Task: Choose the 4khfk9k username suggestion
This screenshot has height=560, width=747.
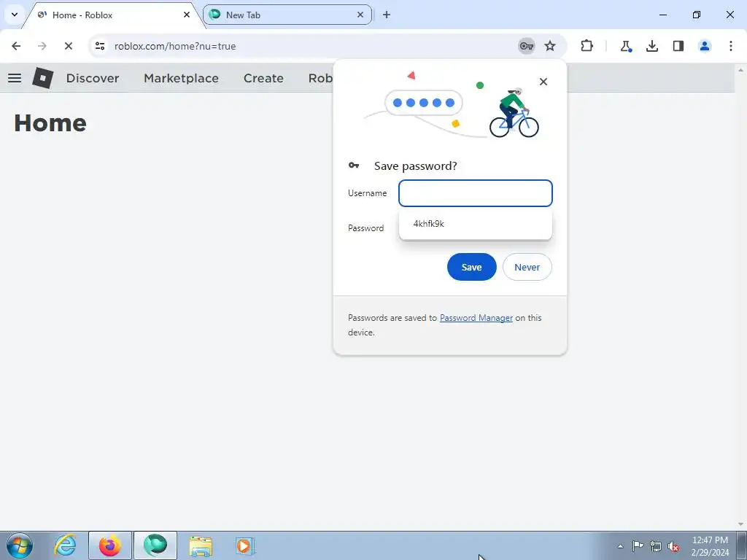Action: [x=476, y=224]
